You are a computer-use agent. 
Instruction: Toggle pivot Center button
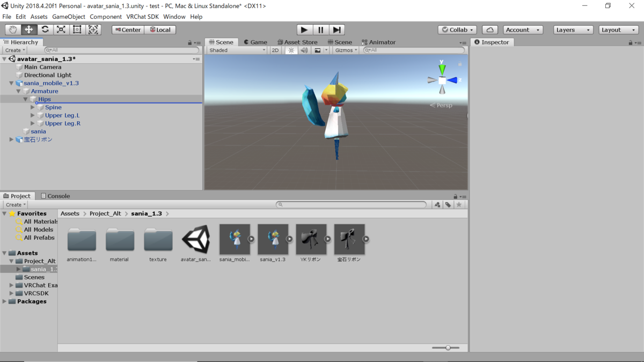click(128, 30)
